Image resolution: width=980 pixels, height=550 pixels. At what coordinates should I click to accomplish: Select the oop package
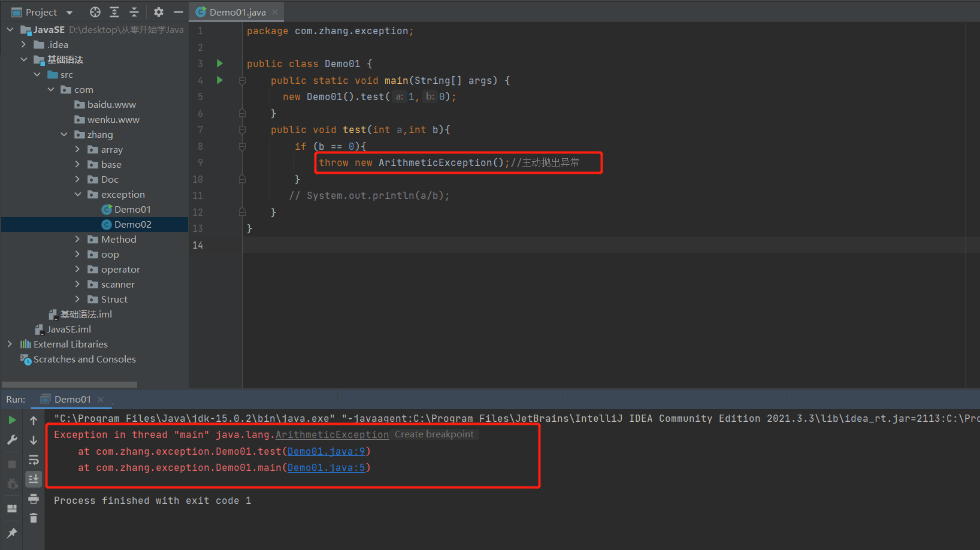coord(110,254)
